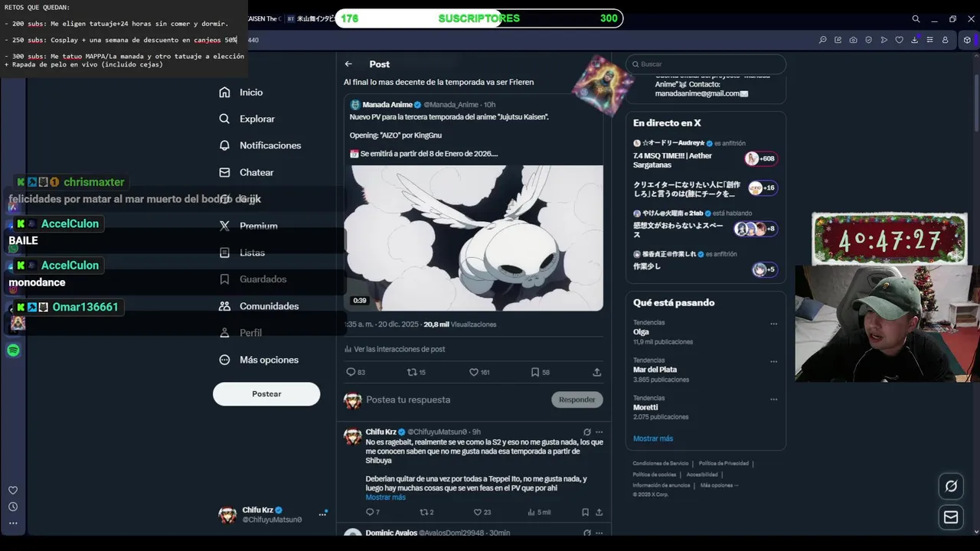Open reply icon with 83 comments
Viewport: 980px width, 551px height.
pos(356,372)
